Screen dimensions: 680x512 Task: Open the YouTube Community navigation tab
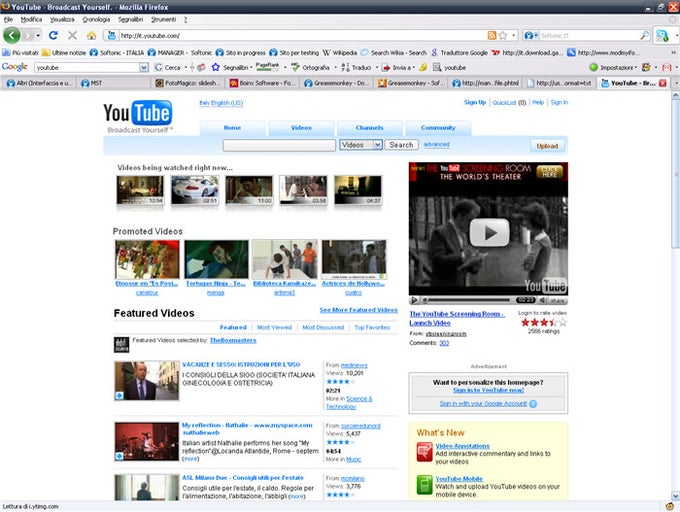click(x=438, y=128)
